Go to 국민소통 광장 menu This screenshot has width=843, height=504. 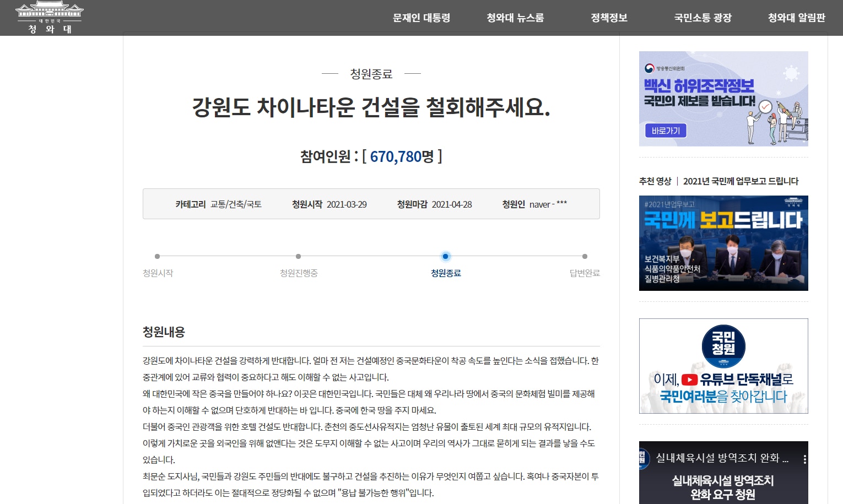tap(702, 18)
